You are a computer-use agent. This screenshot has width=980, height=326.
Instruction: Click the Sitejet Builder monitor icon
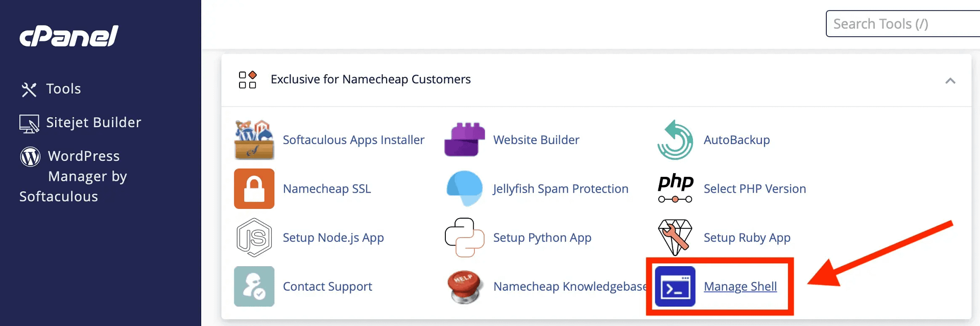pyautogui.click(x=29, y=124)
